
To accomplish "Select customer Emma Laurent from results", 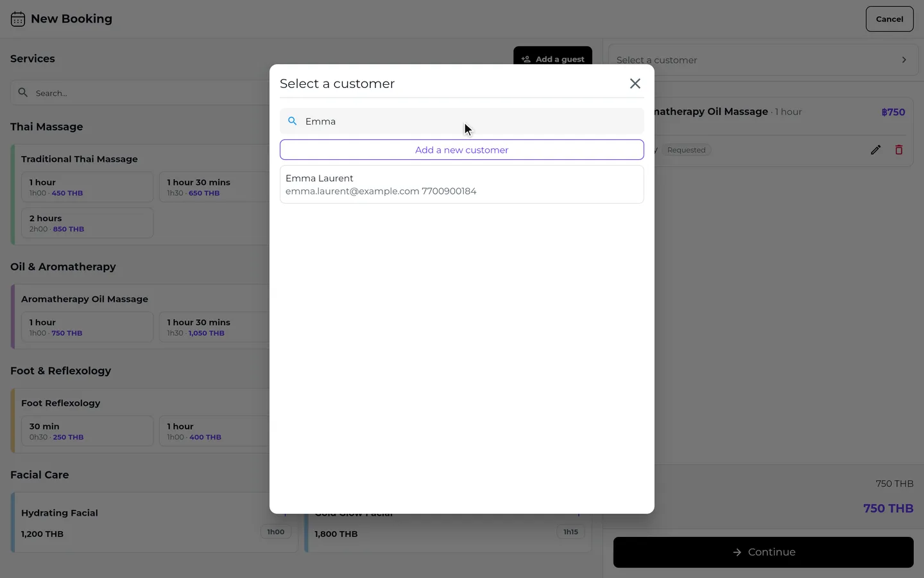I will 462,184.
